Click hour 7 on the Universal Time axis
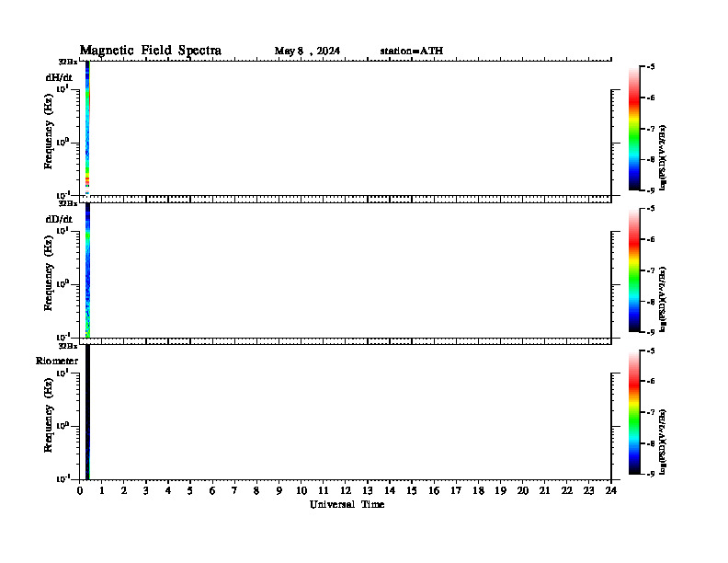Viewport: 728px width, 563px height. click(x=234, y=490)
